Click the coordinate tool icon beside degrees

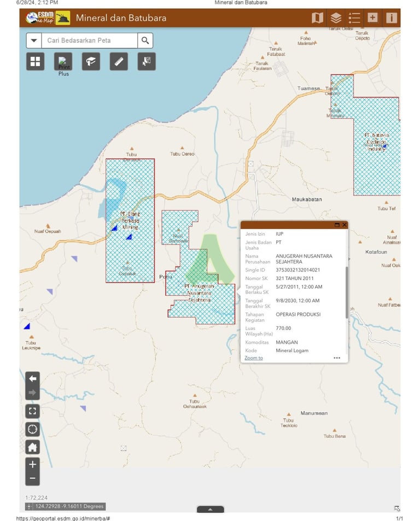tap(29, 506)
